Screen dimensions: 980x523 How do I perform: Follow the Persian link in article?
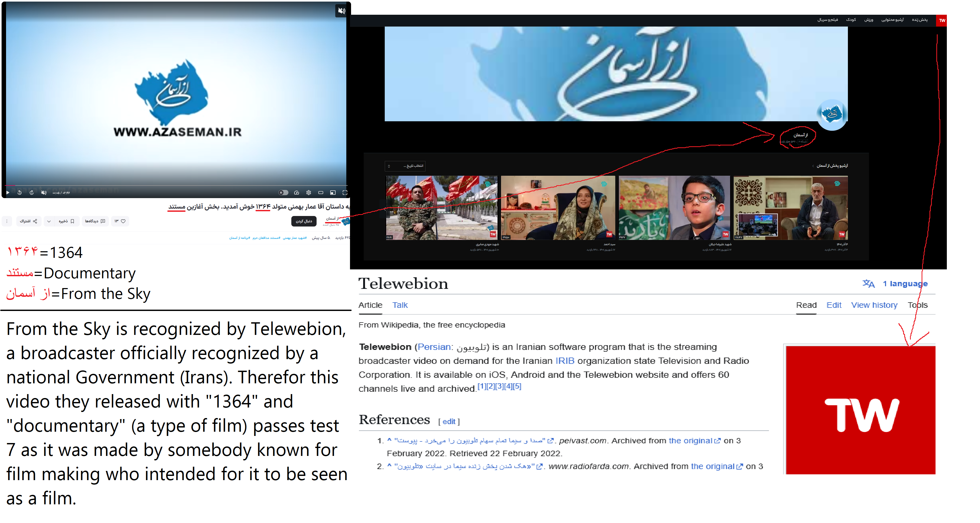click(x=434, y=347)
